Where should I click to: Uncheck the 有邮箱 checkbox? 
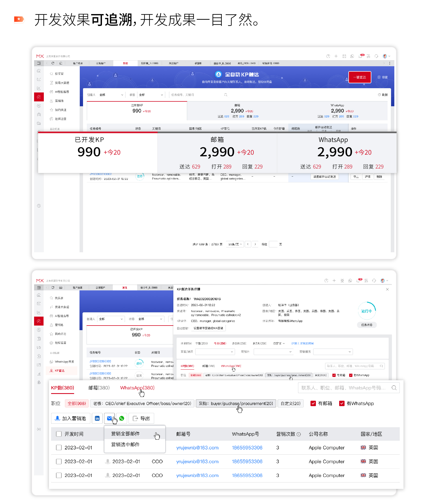(313, 403)
